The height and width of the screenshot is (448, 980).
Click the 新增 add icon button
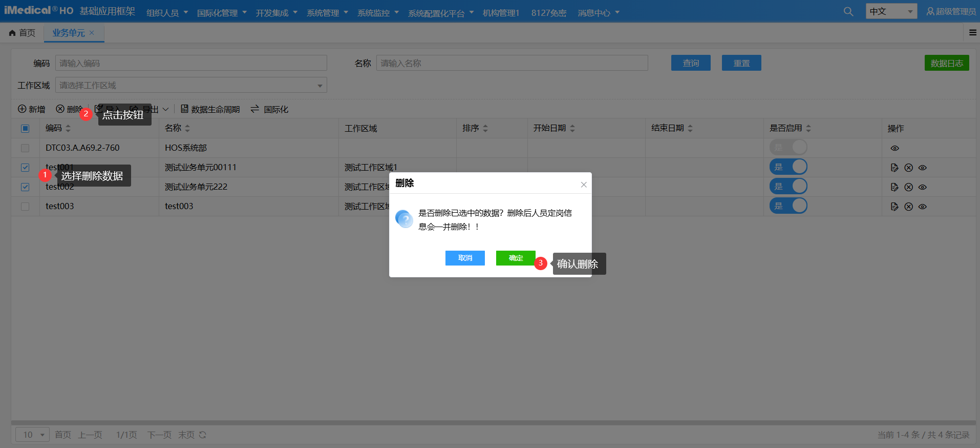click(x=31, y=109)
